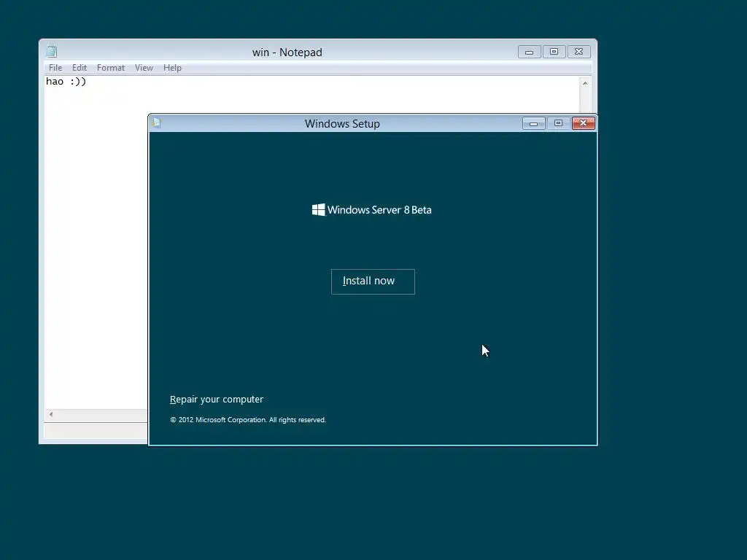Click the Windows Setup title bar icon
The image size is (747, 560).
pyautogui.click(x=157, y=122)
